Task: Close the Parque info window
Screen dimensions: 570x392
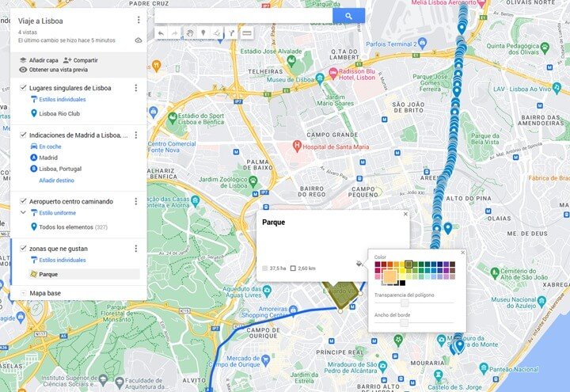Action: [405, 214]
